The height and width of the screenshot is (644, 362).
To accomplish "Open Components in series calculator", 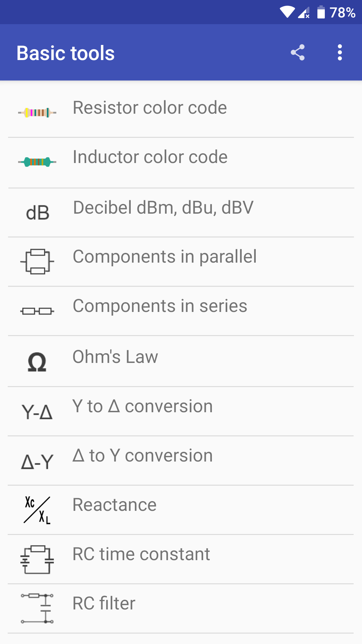I will (160, 306).
